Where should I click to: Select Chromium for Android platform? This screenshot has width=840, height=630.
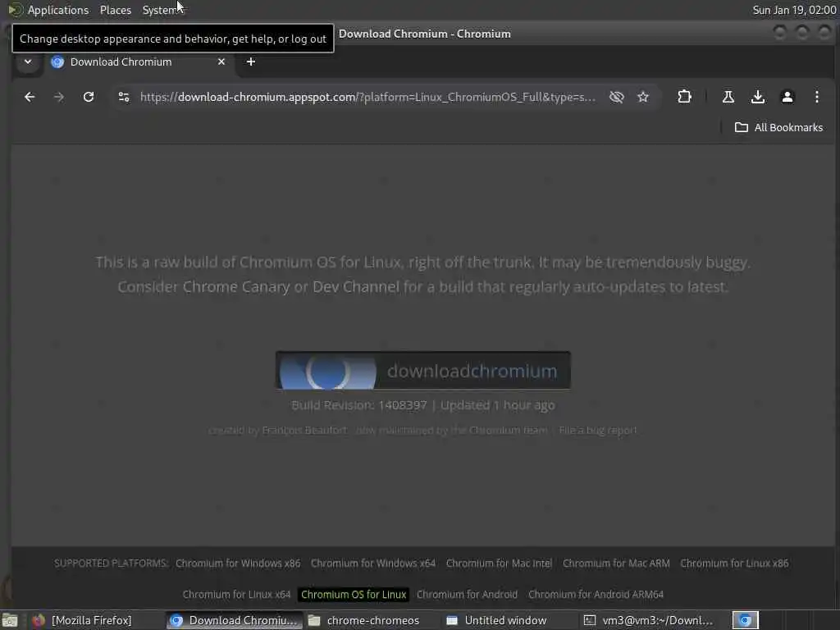coord(467,594)
